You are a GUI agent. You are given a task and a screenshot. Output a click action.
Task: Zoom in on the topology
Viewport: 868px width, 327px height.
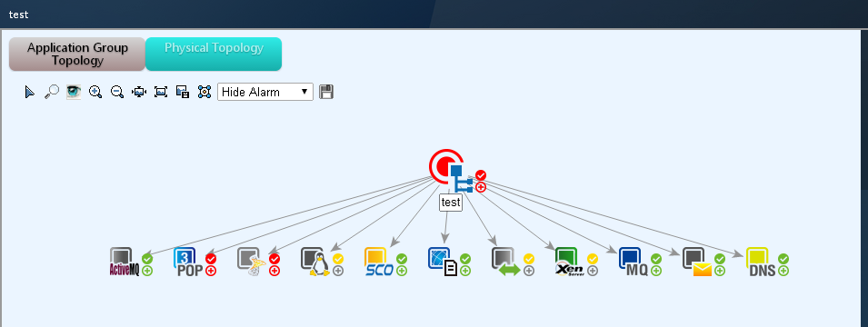(95, 92)
